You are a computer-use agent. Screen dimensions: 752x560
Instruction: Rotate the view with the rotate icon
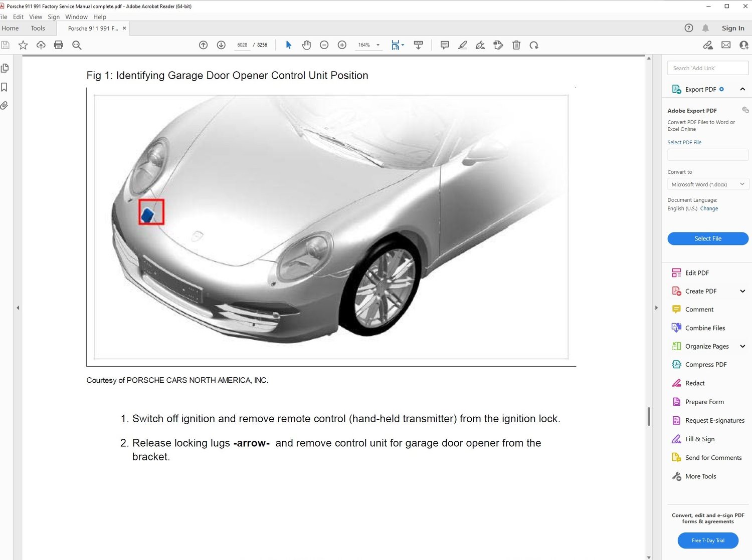pyautogui.click(x=534, y=45)
